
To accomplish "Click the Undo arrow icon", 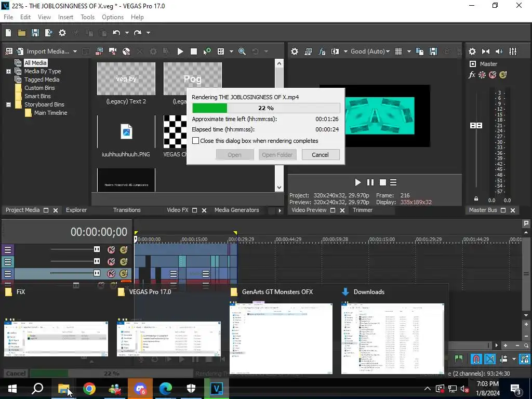I will click(116, 33).
